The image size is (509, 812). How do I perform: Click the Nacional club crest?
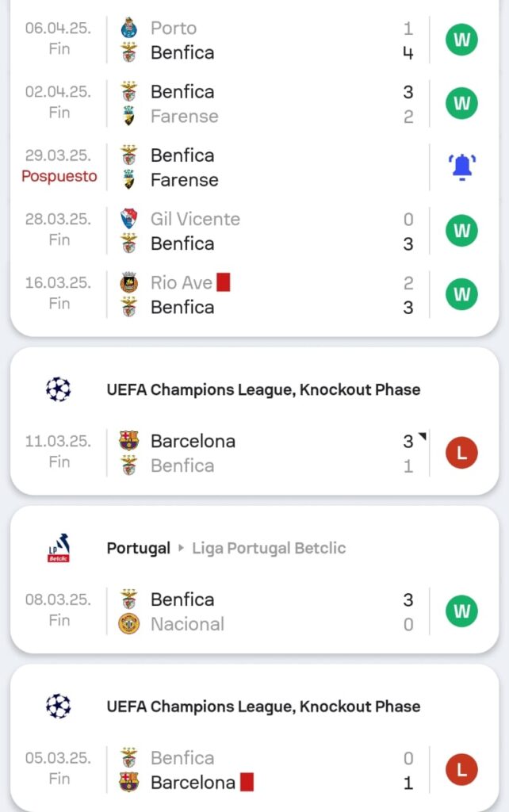(129, 624)
